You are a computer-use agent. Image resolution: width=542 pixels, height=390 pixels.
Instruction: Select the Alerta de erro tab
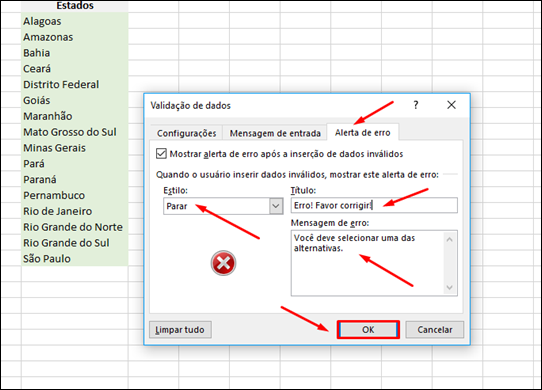pyautogui.click(x=363, y=132)
